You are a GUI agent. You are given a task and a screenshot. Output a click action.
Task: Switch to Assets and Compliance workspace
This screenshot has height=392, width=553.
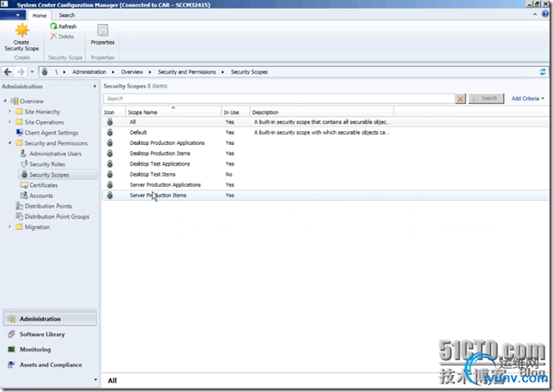pyautogui.click(x=50, y=365)
